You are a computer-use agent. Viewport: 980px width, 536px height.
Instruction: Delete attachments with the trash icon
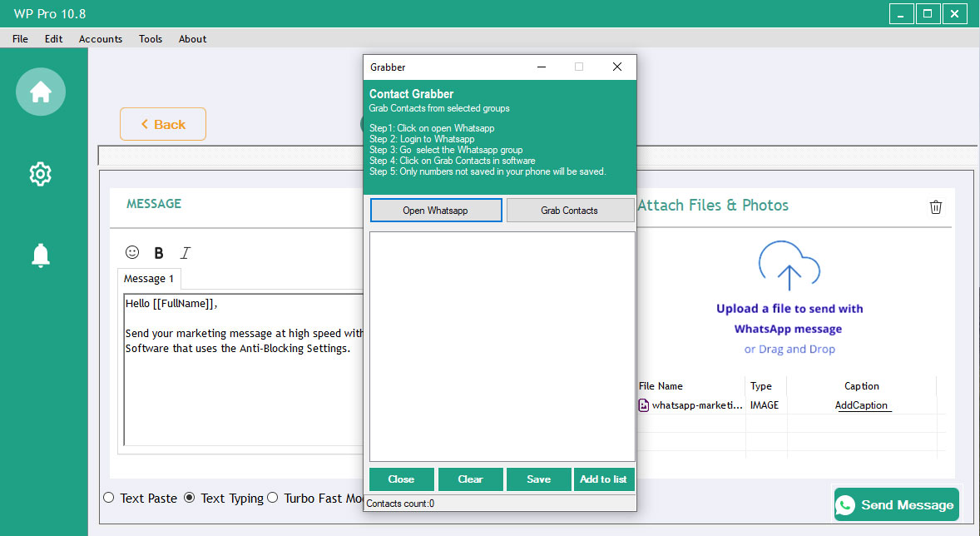(x=936, y=207)
